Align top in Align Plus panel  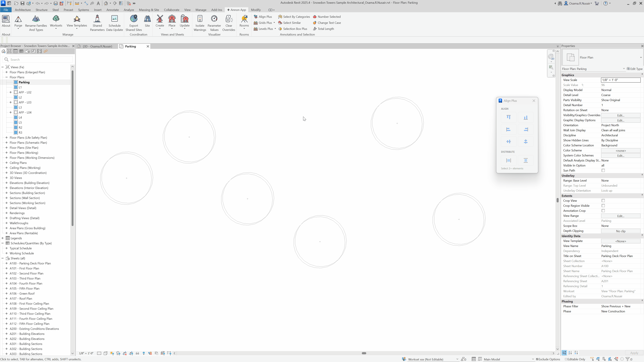(x=508, y=117)
